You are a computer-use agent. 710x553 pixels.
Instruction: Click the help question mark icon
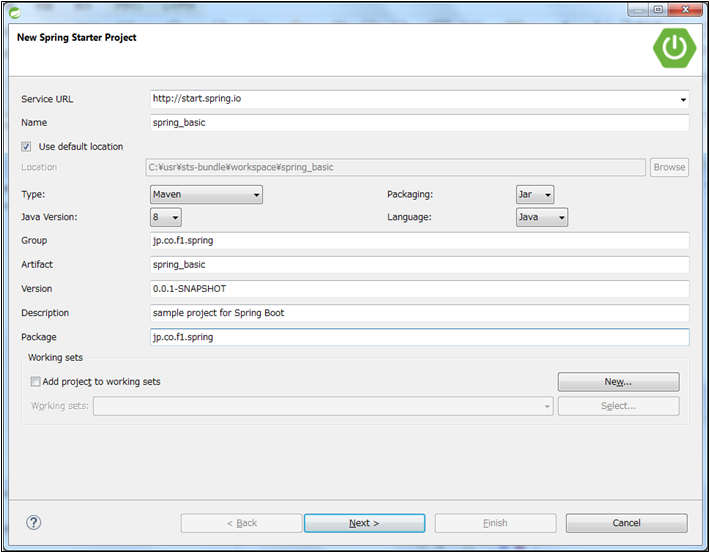pyautogui.click(x=34, y=522)
